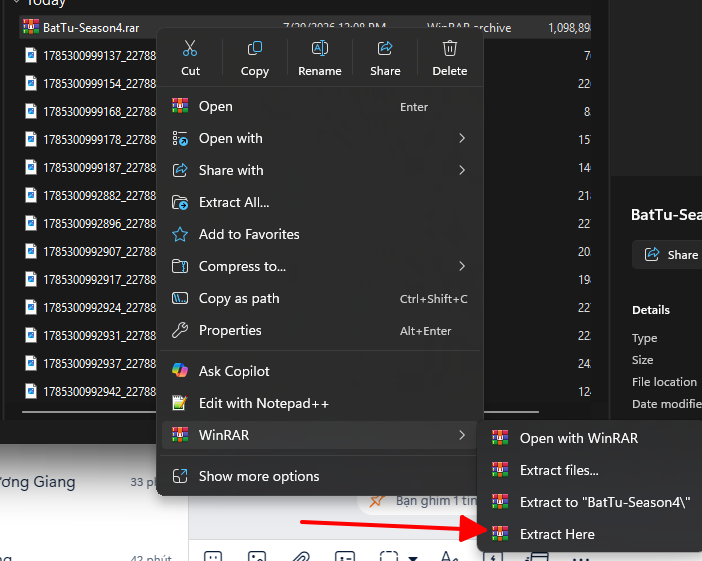Select file 1785300992896_22788
The image size is (702, 561).
99,223
